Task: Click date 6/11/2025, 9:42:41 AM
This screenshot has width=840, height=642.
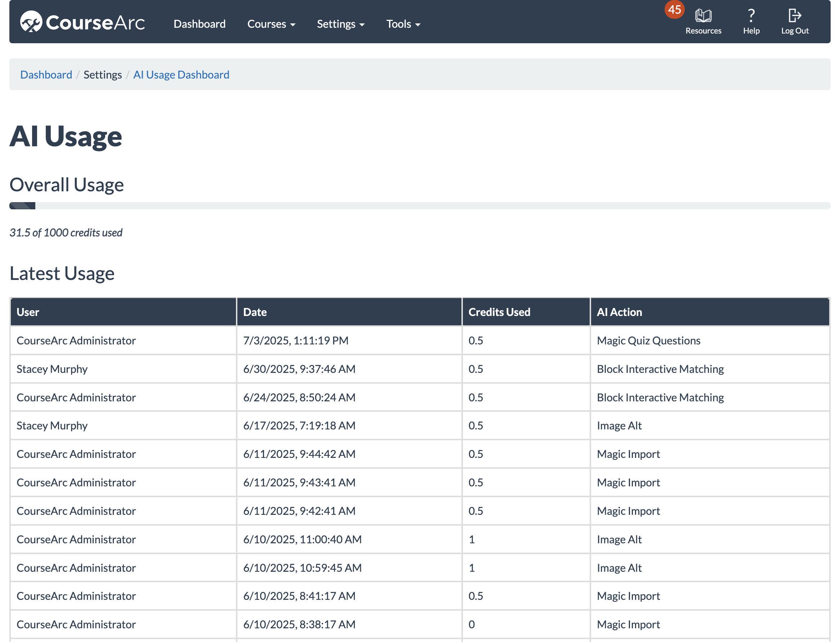Action: point(299,511)
